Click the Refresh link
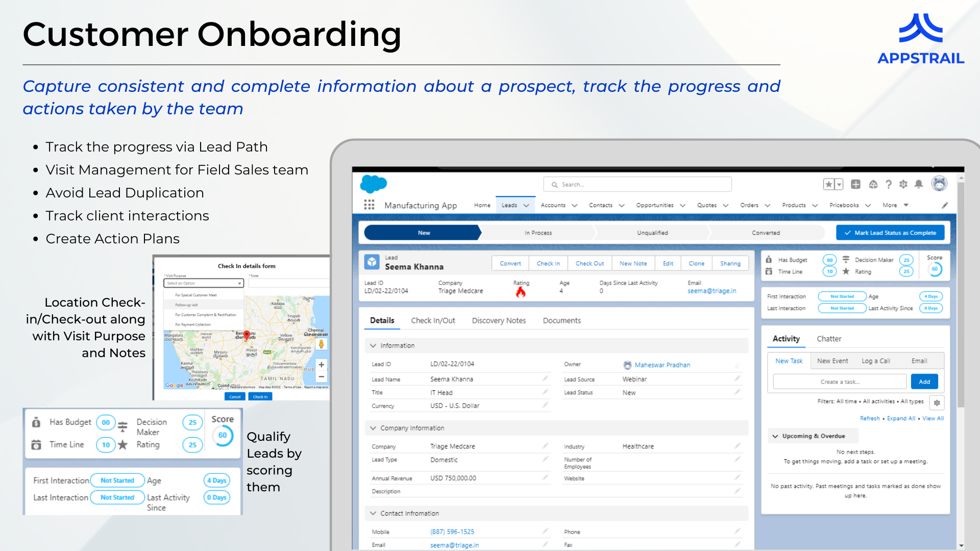 870,418
